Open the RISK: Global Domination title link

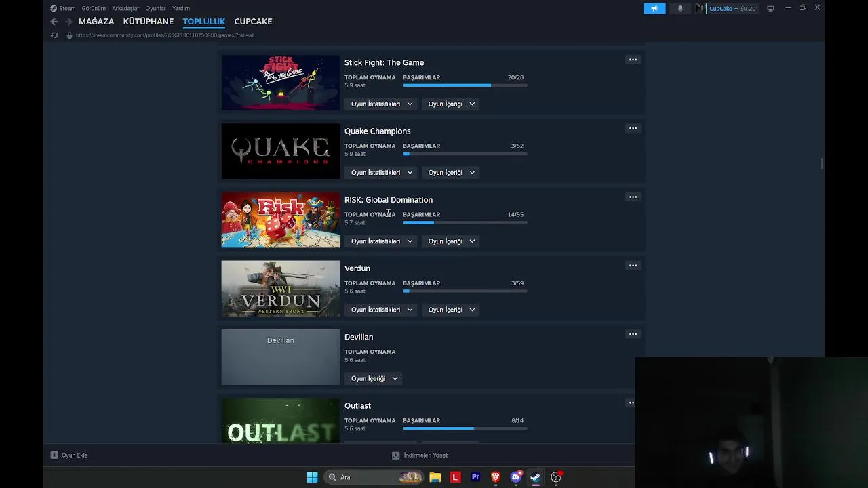point(388,199)
